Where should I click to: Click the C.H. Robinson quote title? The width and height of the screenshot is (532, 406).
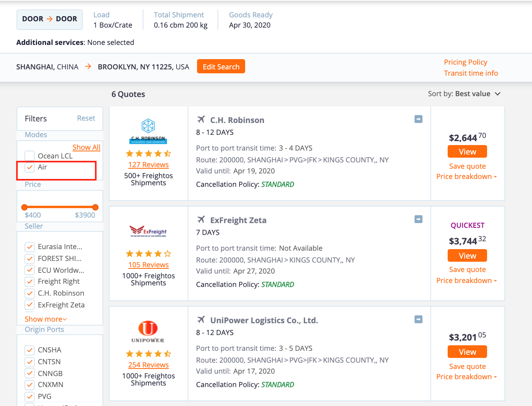[x=237, y=120]
